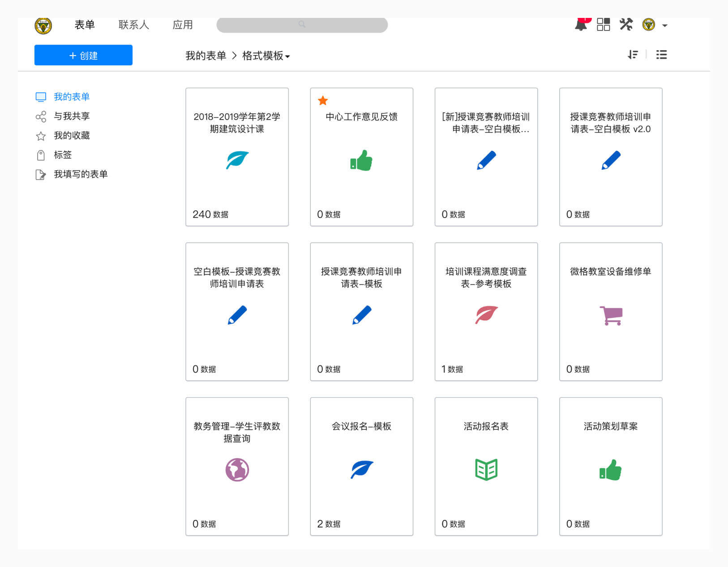This screenshot has height=567, width=728.
Task: Click the pencil icon on 授课竞赛教师培训申请表-模板
Action: pyautogui.click(x=361, y=315)
